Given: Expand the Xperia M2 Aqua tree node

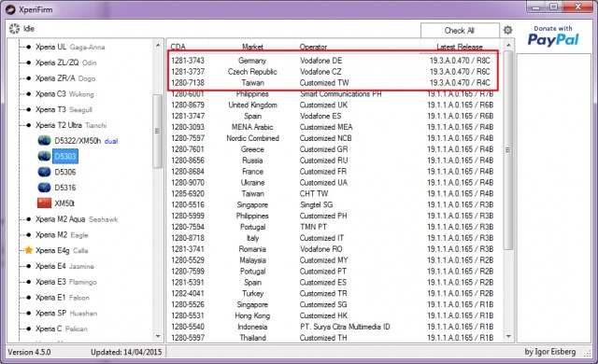Looking at the screenshot, I should click(x=28, y=219).
